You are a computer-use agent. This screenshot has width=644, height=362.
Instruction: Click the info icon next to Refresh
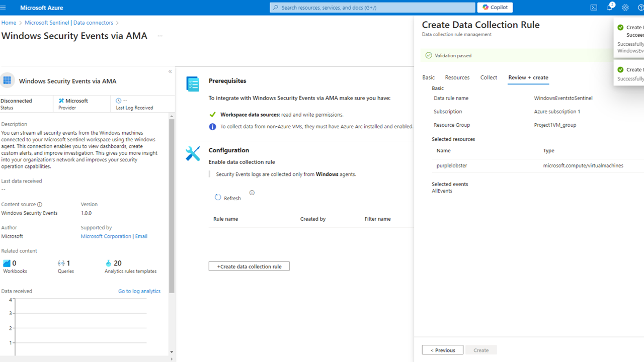[252, 193]
